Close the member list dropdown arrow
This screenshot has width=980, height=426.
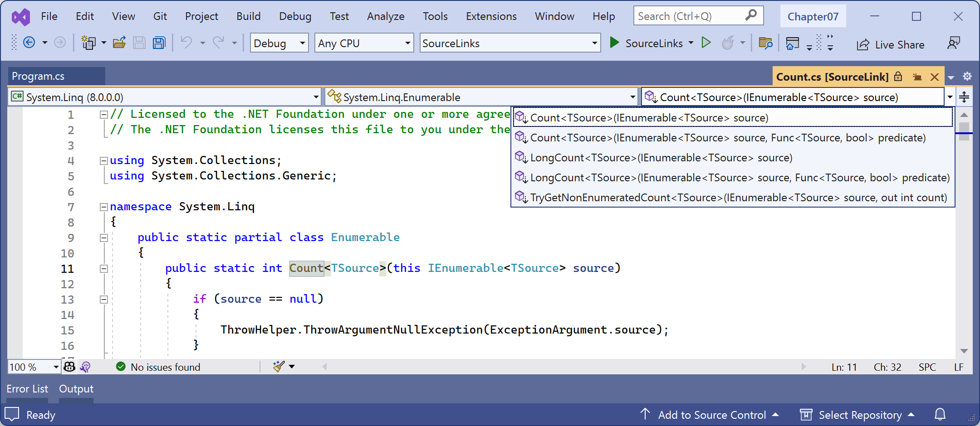[950, 97]
